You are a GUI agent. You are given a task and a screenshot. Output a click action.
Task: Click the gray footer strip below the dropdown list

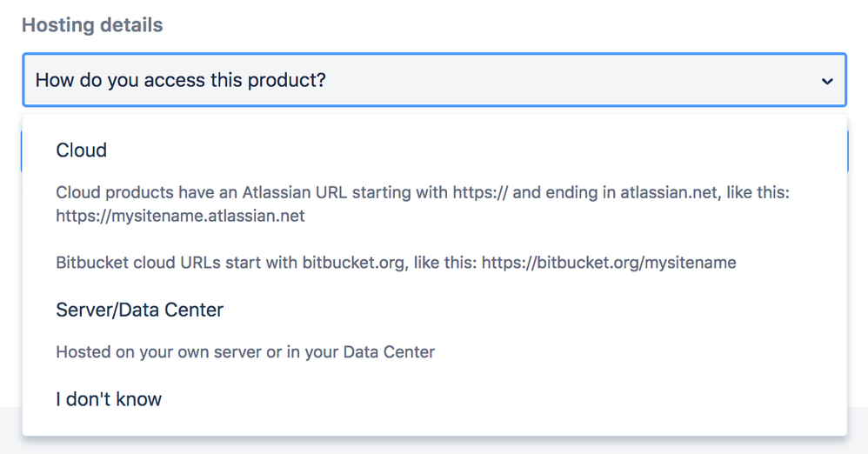click(434, 444)
